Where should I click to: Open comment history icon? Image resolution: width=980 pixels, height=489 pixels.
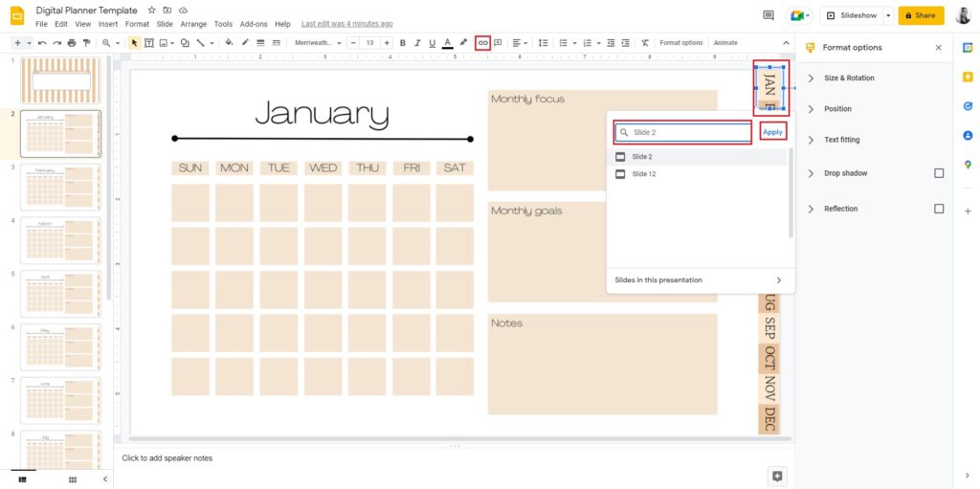pos(768,15)
